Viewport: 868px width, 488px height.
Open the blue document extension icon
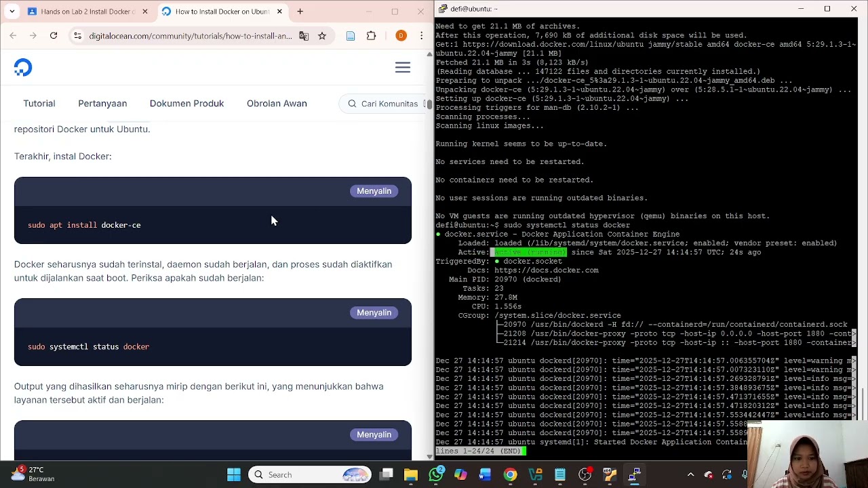coord(351,36)
